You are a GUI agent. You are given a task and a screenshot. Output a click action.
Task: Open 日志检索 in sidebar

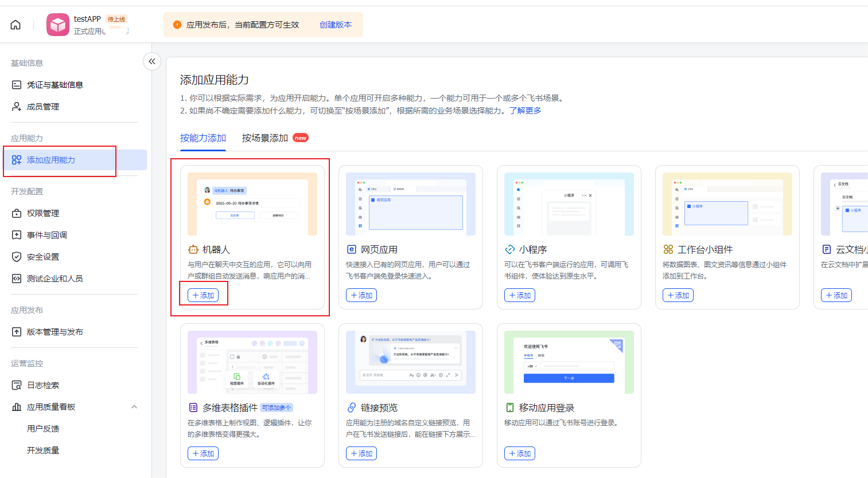(42, 385)
